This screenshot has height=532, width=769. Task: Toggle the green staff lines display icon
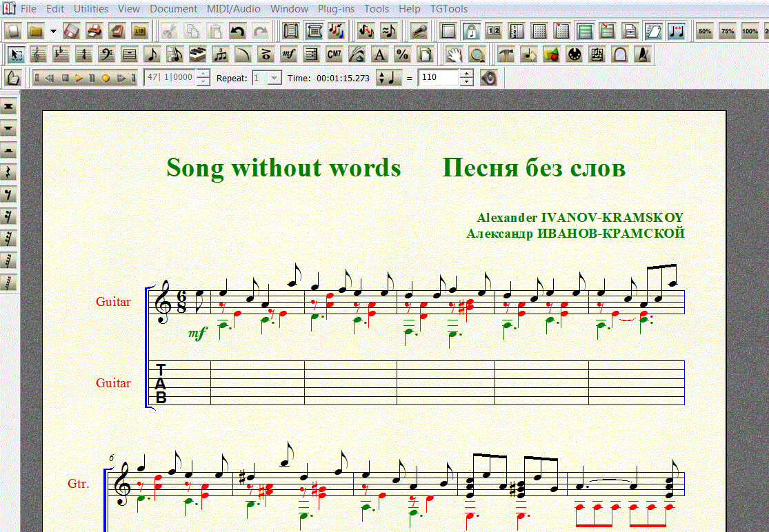click(x=585, y=31)
